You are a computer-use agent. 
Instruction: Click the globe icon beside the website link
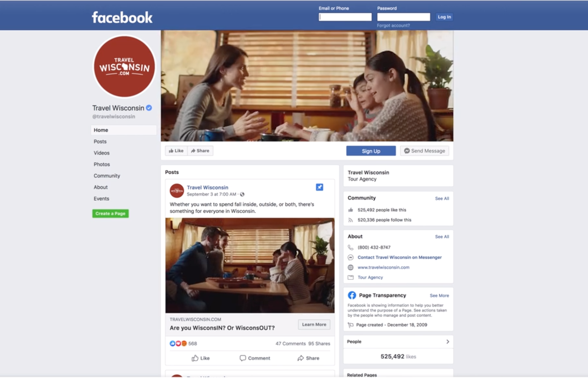coord(351,267)
